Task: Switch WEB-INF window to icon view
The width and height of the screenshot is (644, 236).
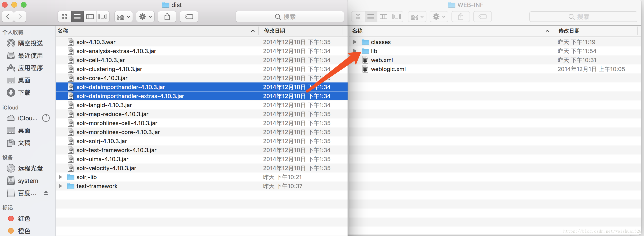Action: tap(358, 17)
